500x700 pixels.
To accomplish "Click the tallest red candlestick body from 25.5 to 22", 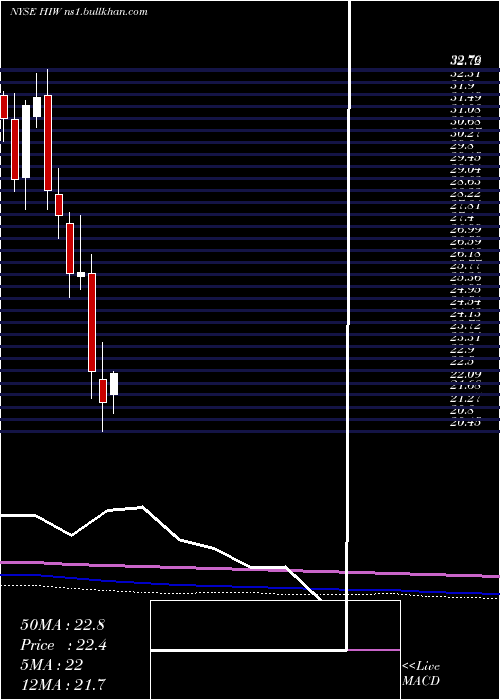I will point(92,322).
